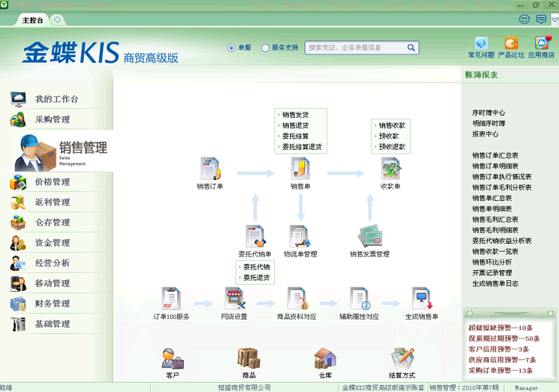Click the smiley face feedback icon
The width and height of the screenshot is (559, 392).
[x=524, y=19]
